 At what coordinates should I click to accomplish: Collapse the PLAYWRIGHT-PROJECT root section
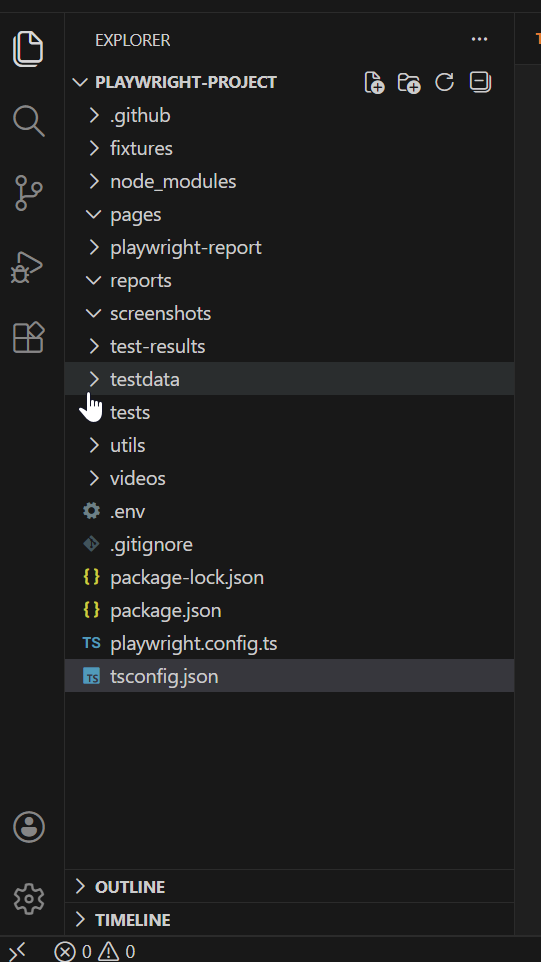[x=80, y=82]
